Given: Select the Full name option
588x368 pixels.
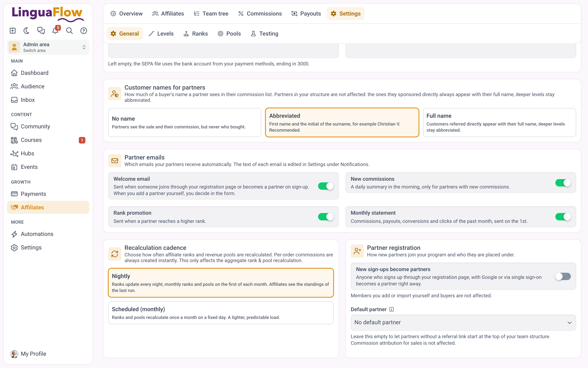Looking at the screenshot, I should [499, 122].
